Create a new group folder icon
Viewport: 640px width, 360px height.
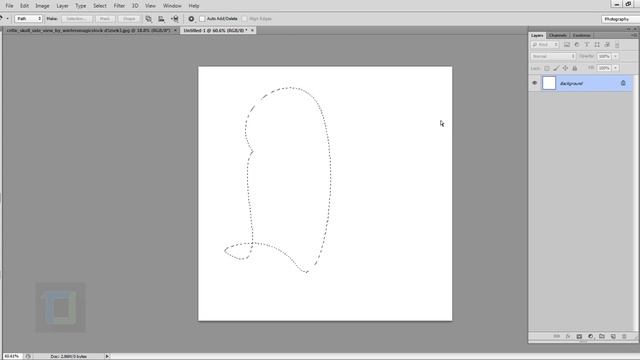click(x=602, y=336)
